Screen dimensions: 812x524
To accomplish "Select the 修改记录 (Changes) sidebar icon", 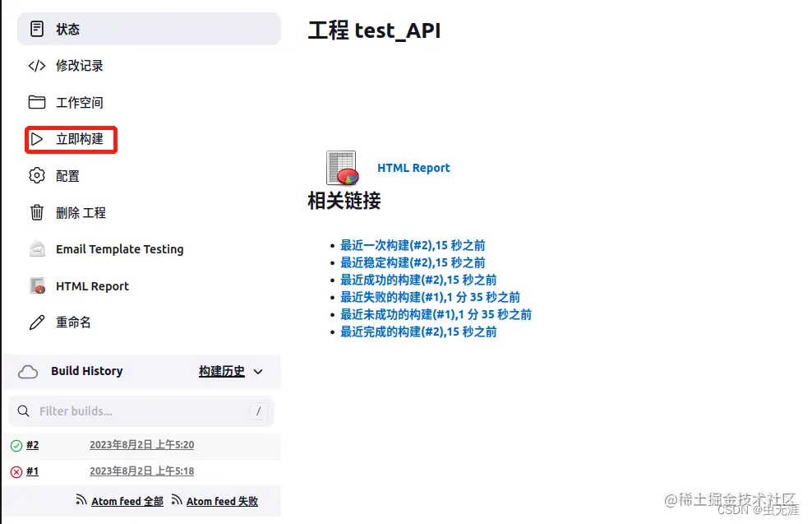I will (37, 66).
